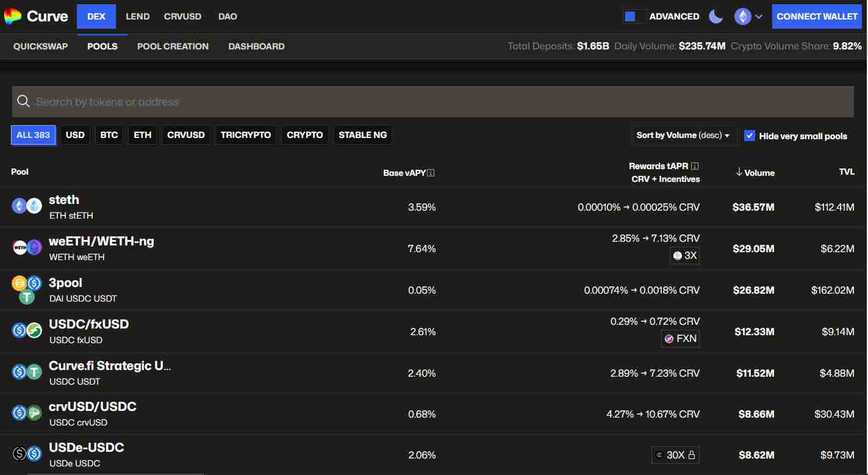Open POOL CREATION page
The width and height of the screenshot is (868, 475).
coord(173,46)
